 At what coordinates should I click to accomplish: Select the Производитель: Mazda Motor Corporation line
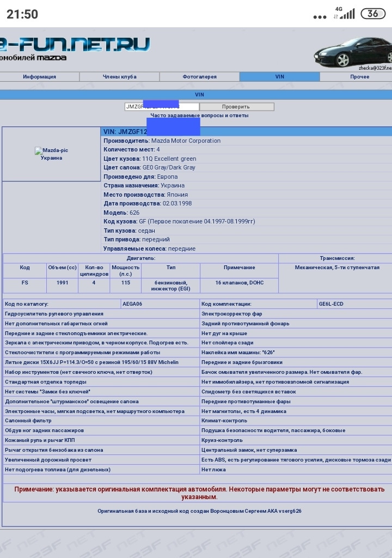point(162,141)
